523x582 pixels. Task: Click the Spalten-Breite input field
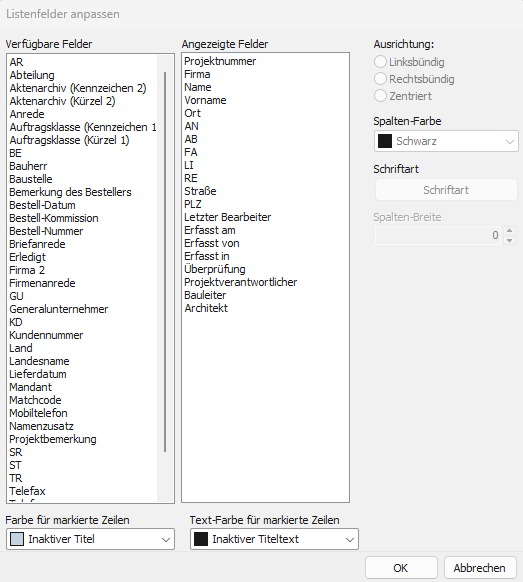coord(438,235)
